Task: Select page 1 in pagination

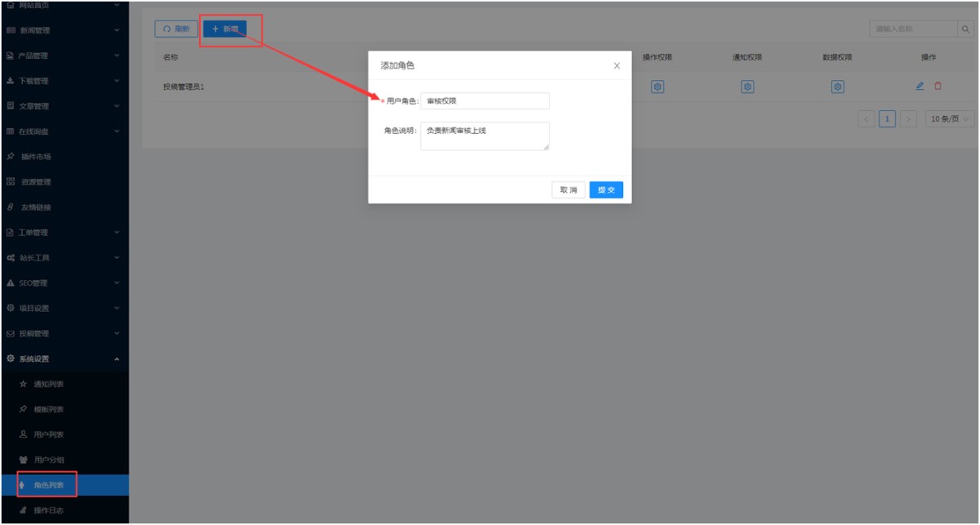Action: click(x=887, y=119)
